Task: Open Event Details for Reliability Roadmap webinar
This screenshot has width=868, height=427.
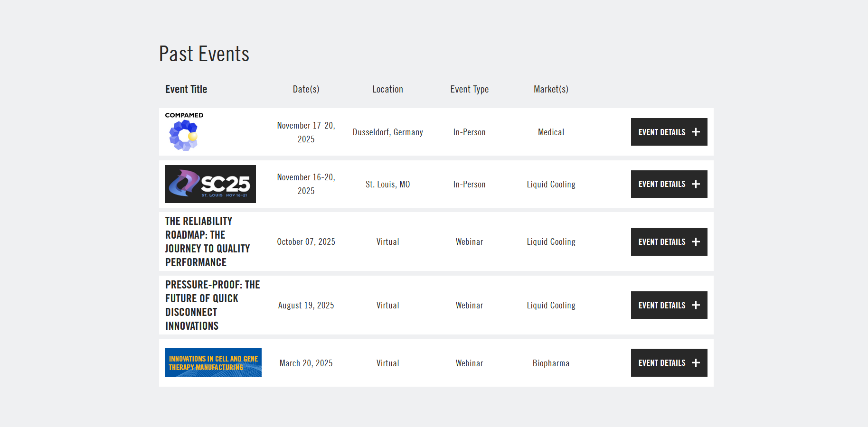Action: tap(662, 242)
